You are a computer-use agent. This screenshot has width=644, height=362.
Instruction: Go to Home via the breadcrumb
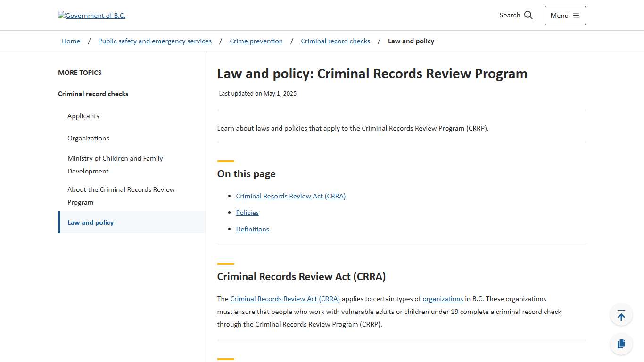click(71, 41)
